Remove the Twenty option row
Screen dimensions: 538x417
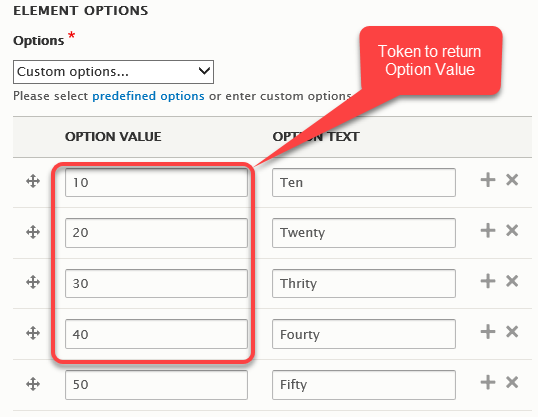point(512,230)
